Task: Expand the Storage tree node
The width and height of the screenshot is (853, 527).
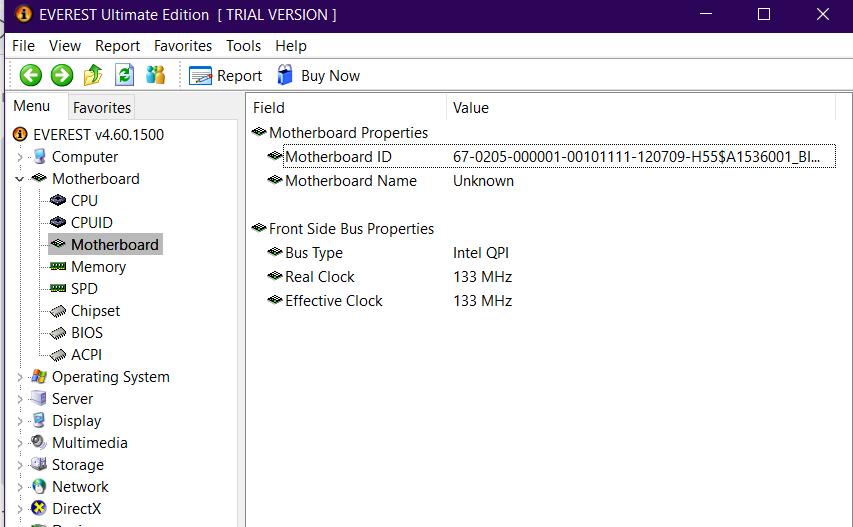Action: (20, 465)
